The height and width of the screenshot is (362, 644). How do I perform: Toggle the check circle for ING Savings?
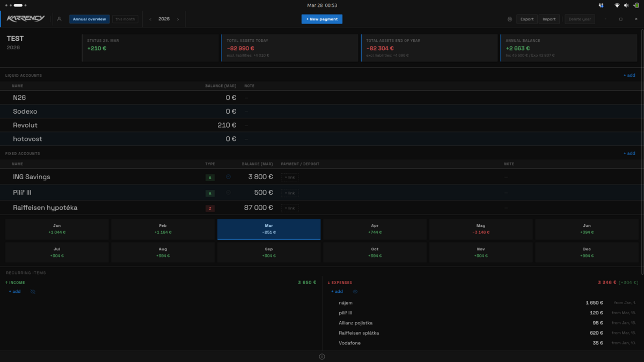point(228,176)
